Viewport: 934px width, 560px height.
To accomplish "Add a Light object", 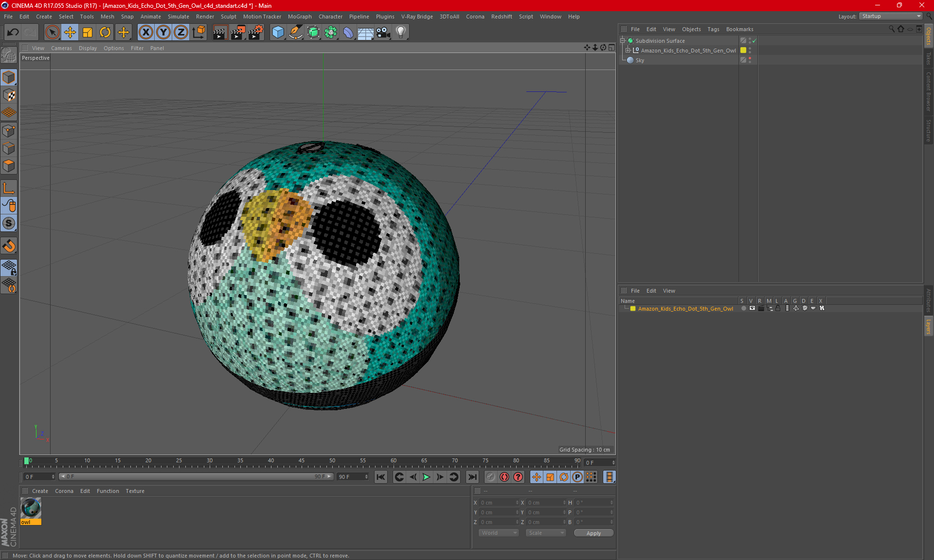I will pos(400,33).
